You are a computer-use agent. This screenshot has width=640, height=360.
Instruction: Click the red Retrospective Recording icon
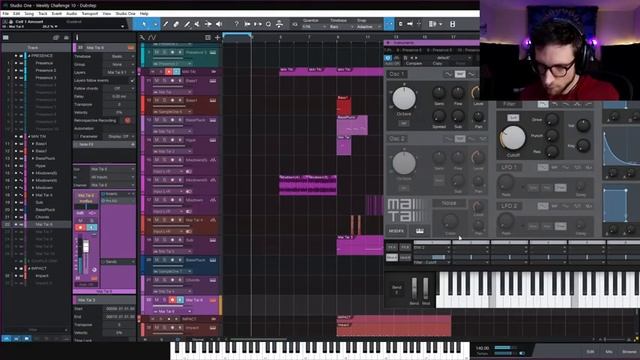pyautogui.click(x=127, y=120)
